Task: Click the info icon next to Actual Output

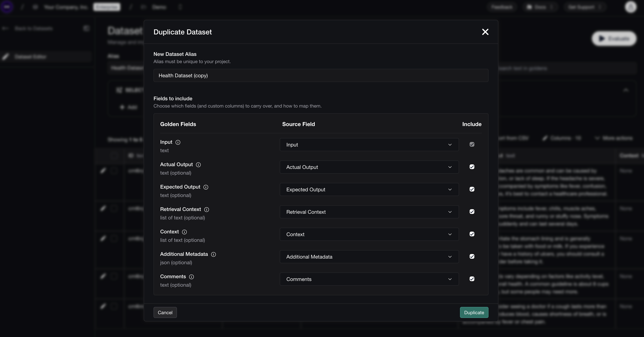Action: tap(198, 165)
